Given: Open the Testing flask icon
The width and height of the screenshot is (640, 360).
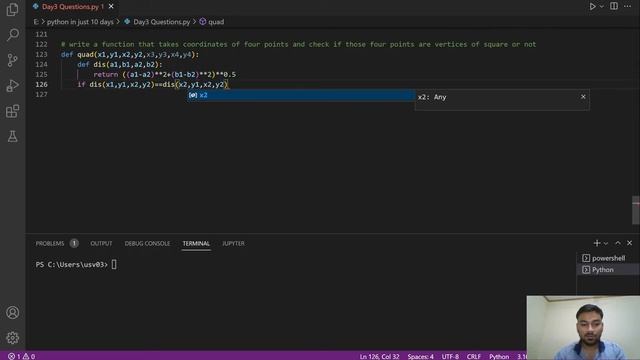Looking at the screenshot, I should click(13, 136).
